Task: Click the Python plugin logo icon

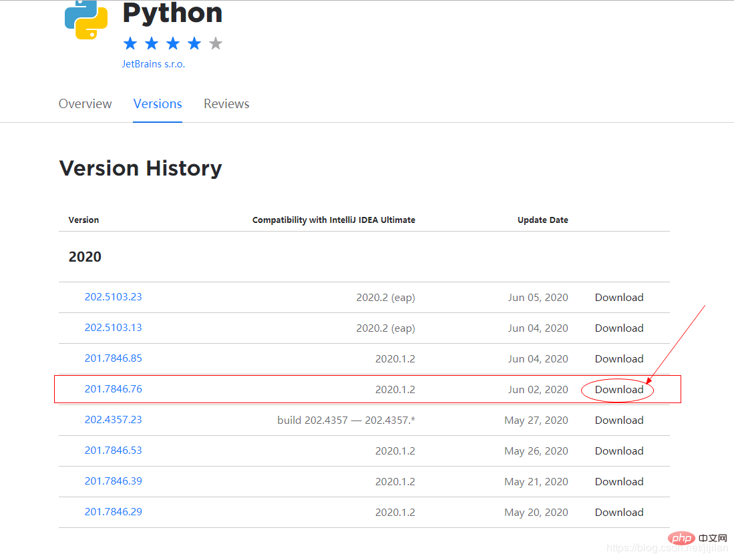Action: (x=86, y=19)
